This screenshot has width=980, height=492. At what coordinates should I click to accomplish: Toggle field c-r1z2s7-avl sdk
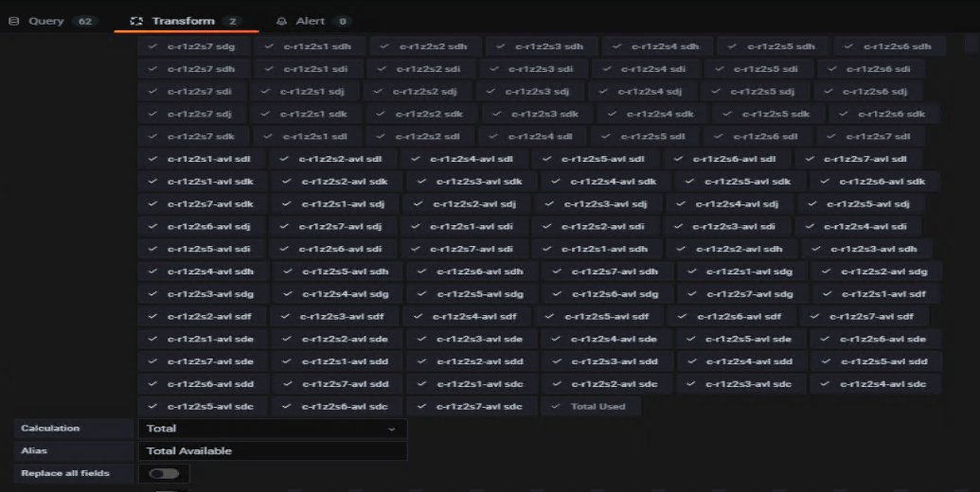coord(204,204)
